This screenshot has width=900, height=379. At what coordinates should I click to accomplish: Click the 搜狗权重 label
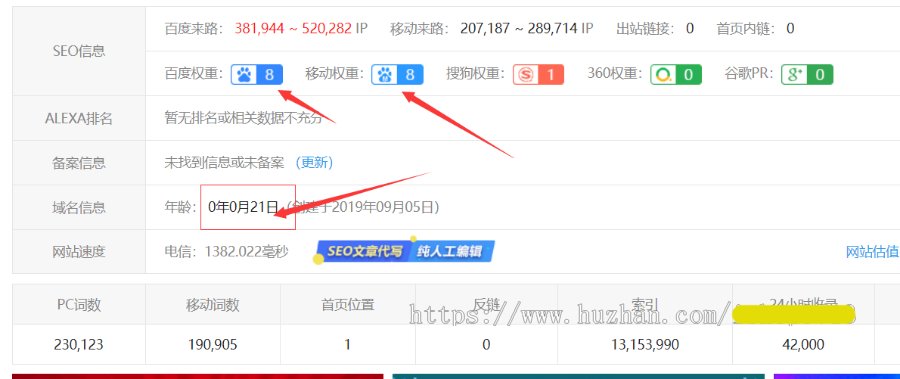pos(477,74)
